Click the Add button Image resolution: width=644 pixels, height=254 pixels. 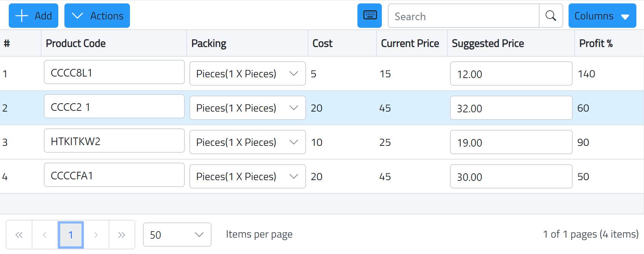point(33,16)
